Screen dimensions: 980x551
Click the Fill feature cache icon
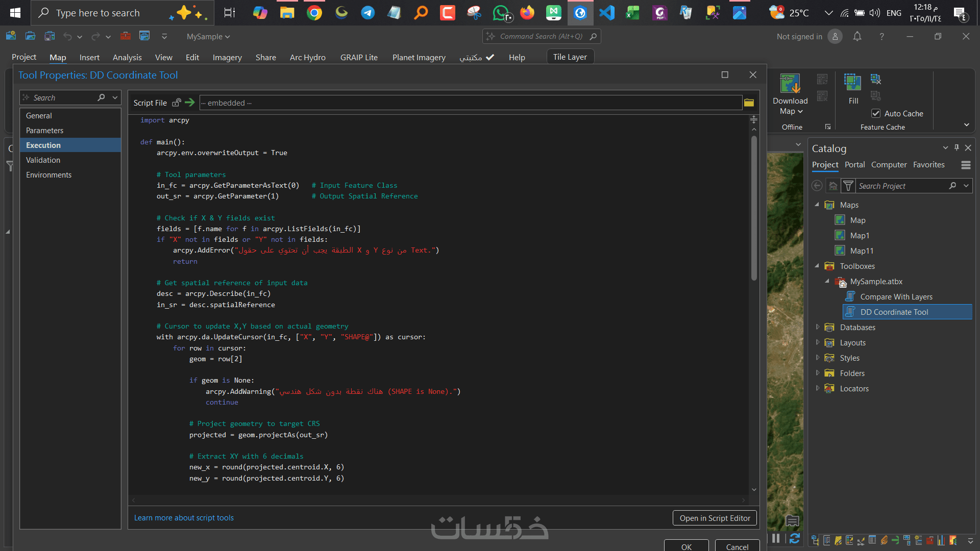click(x=852, y=83)
